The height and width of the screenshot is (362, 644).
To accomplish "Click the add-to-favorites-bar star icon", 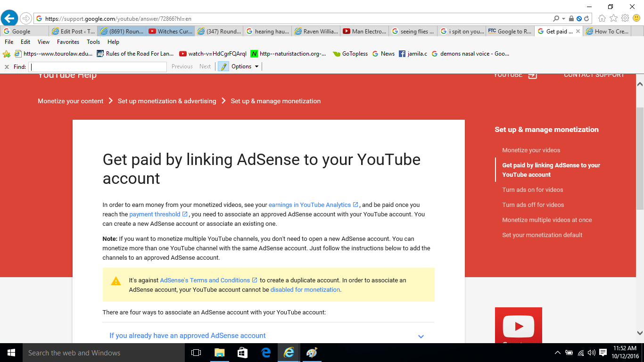I will coord(7,54).
